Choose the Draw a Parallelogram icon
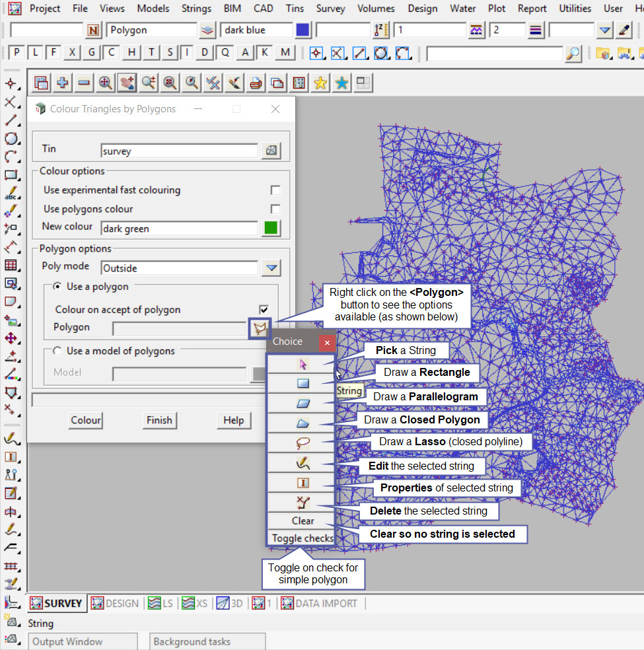The height and width of the screenshot is (650, 644). (x=303, y=403)
